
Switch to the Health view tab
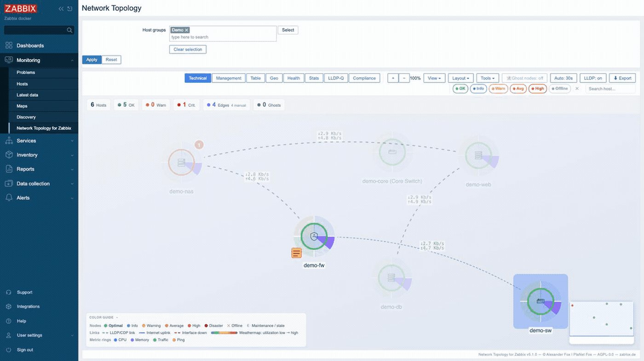pos(293,78)
